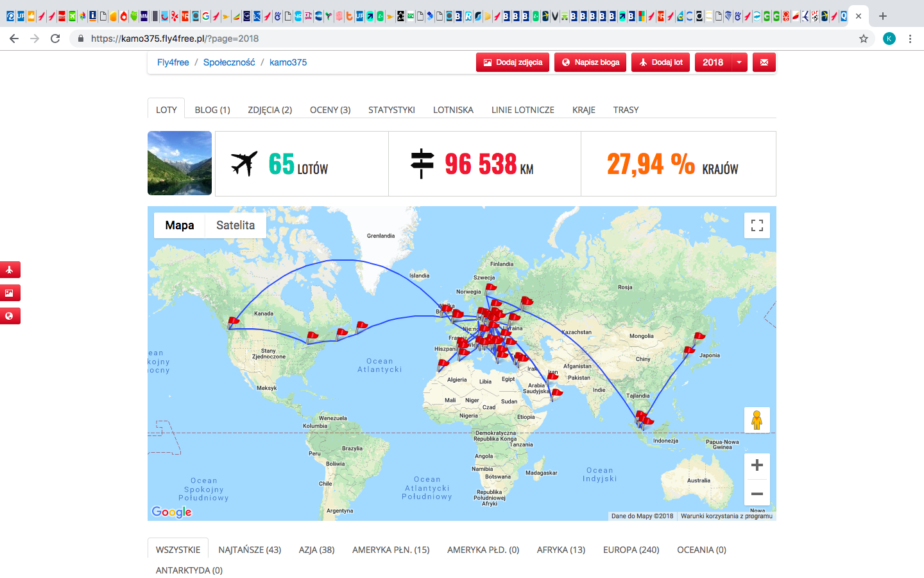Open the 2018 year dropdown arrow

coord(739,62)
